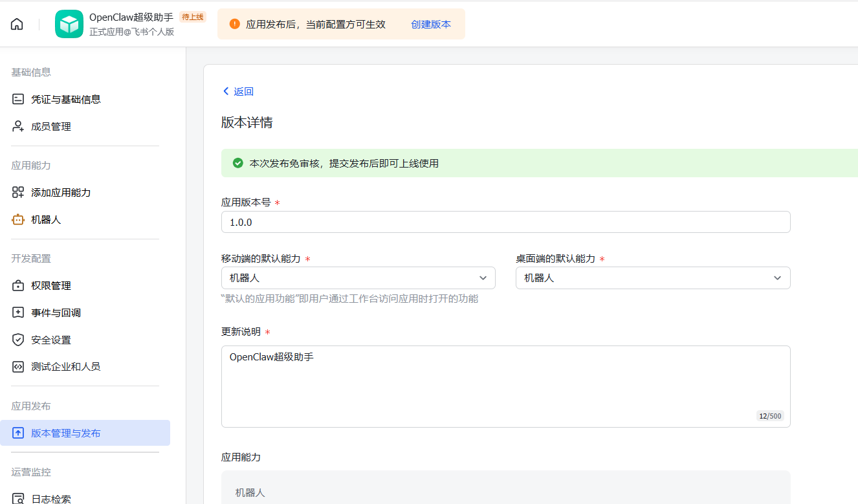
Task: Click the home icon in top left corner
Action: [16, 23]
